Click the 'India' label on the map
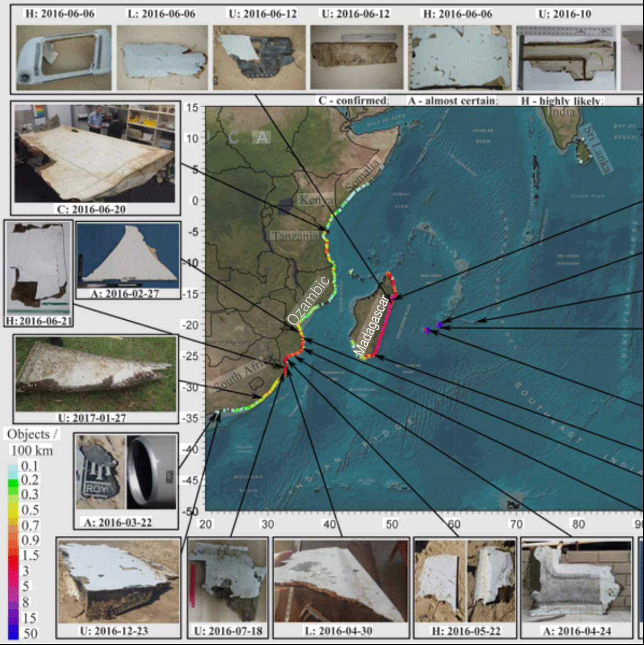 tap(561, 111)
